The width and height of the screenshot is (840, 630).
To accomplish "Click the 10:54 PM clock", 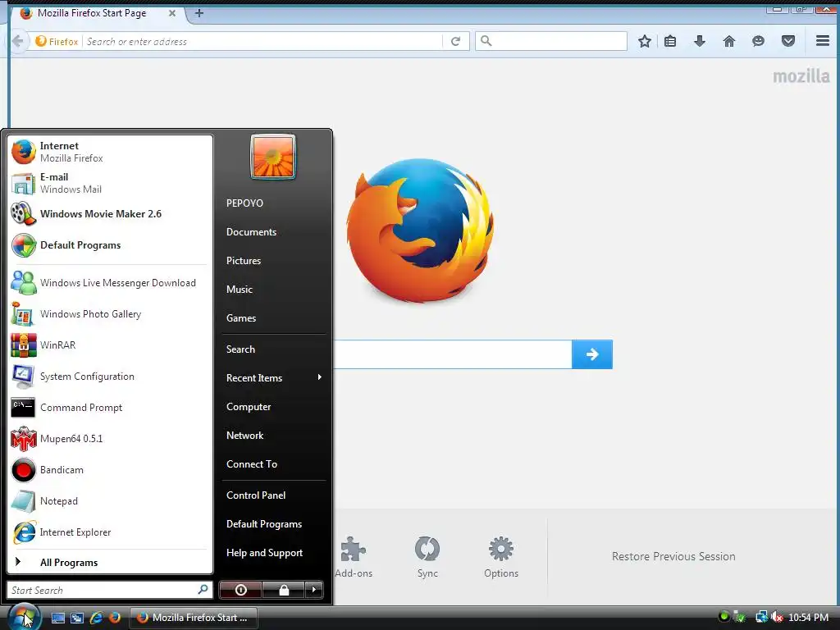I will pyautogui.click(x=808, y=618).
